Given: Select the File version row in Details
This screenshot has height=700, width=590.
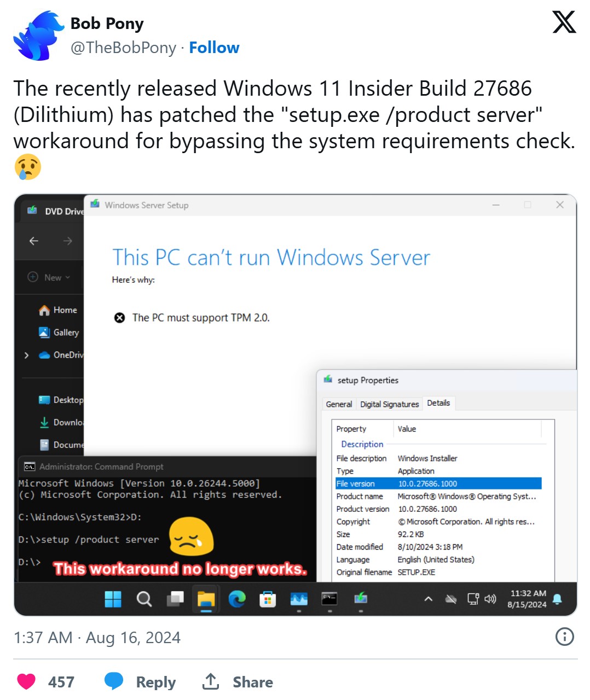Looking at the screenshot, I should coord(438,483).
